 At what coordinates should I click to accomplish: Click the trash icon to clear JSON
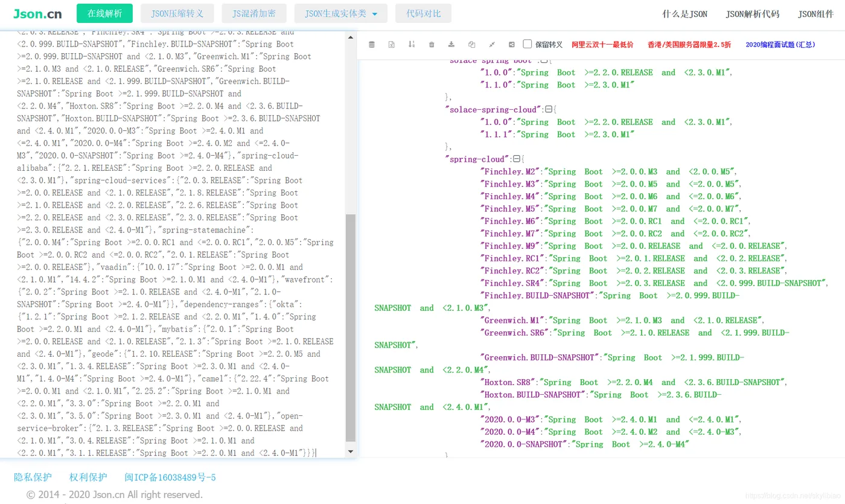pyautogui.click(x=432, y=44)
